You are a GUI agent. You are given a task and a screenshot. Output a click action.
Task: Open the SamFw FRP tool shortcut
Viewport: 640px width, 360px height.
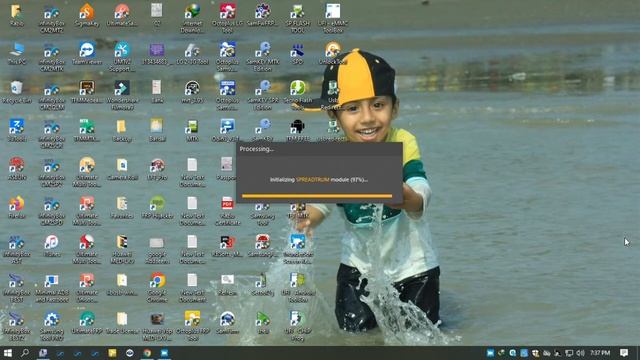262,15
